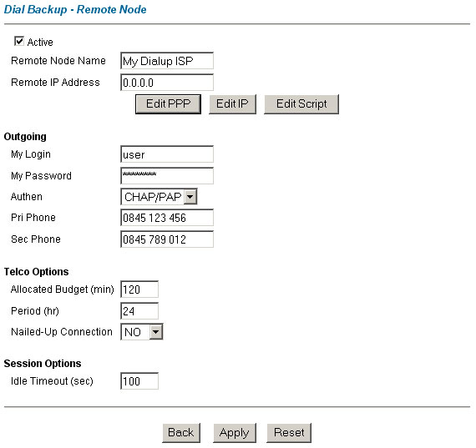Screen dimensions: 476x448
Task: Uncheck the Active checkbox
Action: click(19, 41)
